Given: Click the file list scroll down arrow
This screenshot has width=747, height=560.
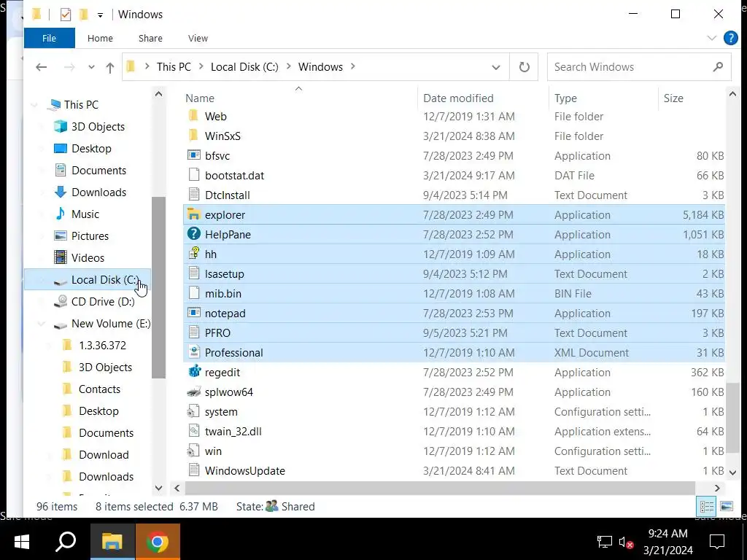Looking at the screenshot, I should pyautogui.click(x=732, y=472).
